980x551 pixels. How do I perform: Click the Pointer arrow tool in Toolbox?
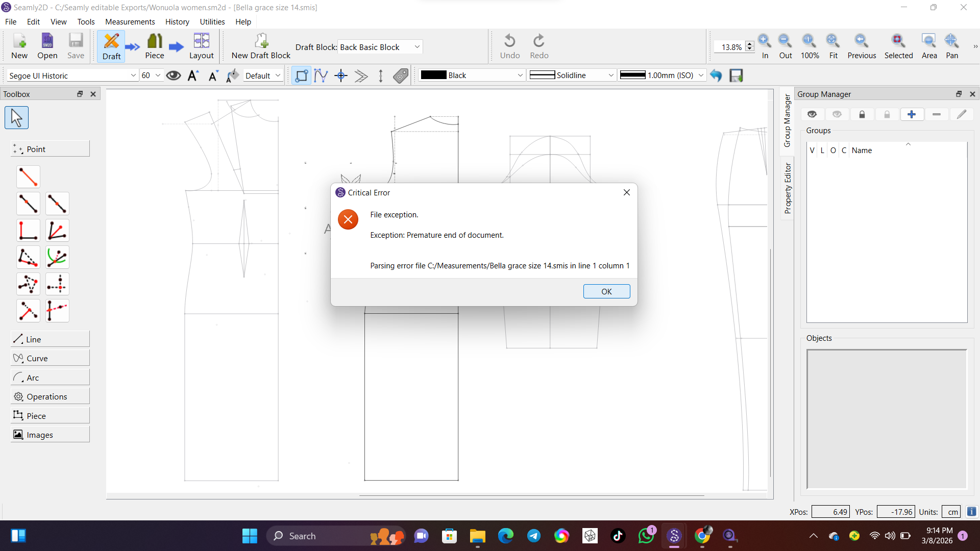click(x=16, y=118)
